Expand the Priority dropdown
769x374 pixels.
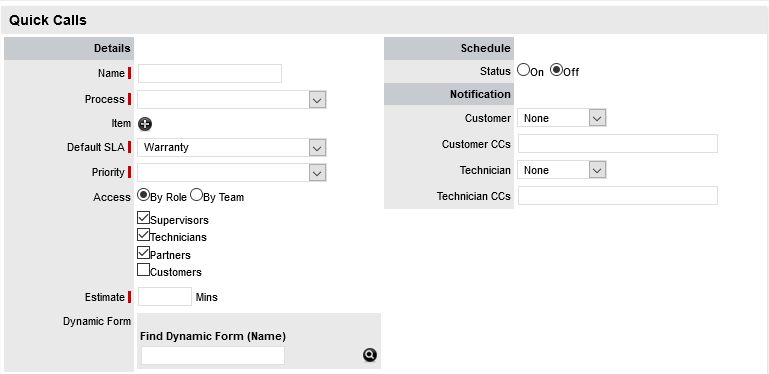[232, 173]
